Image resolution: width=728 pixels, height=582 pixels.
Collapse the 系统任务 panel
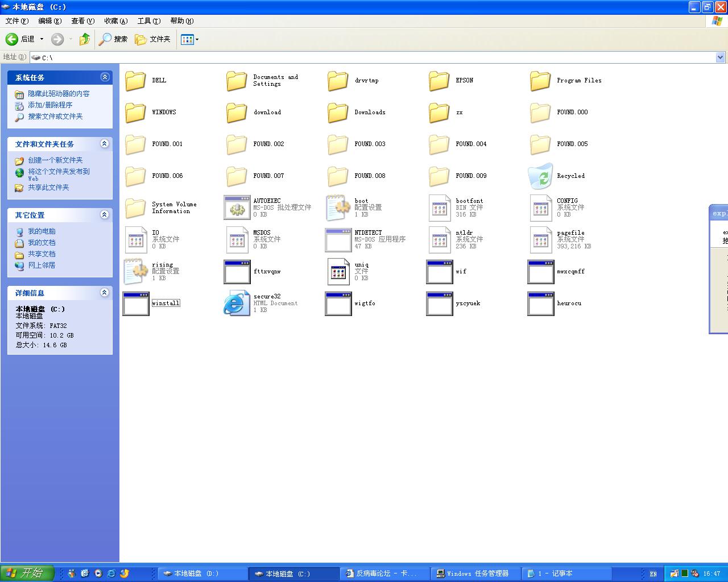click(x=105, y=77)
